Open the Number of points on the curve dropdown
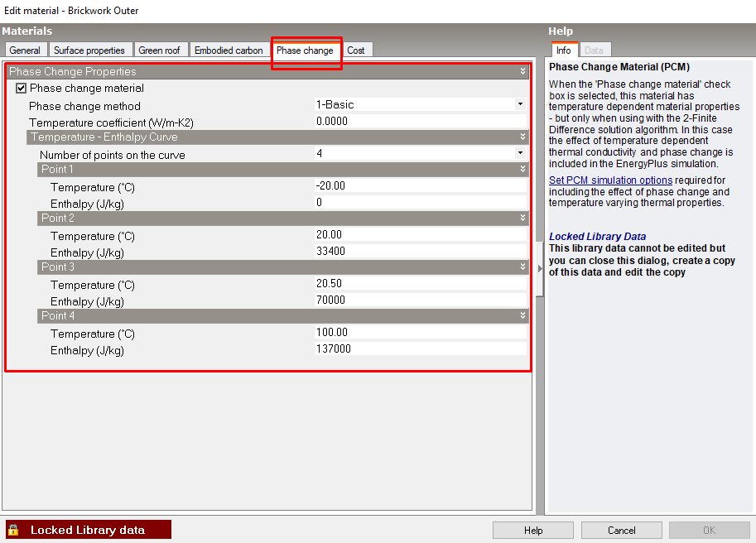 [520, 153]
